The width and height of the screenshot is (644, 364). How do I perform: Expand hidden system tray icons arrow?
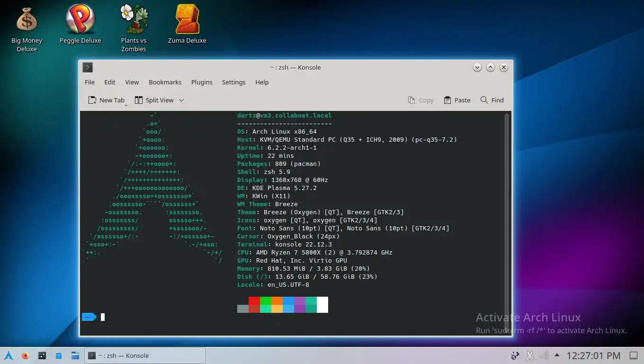tap(557, 355)
